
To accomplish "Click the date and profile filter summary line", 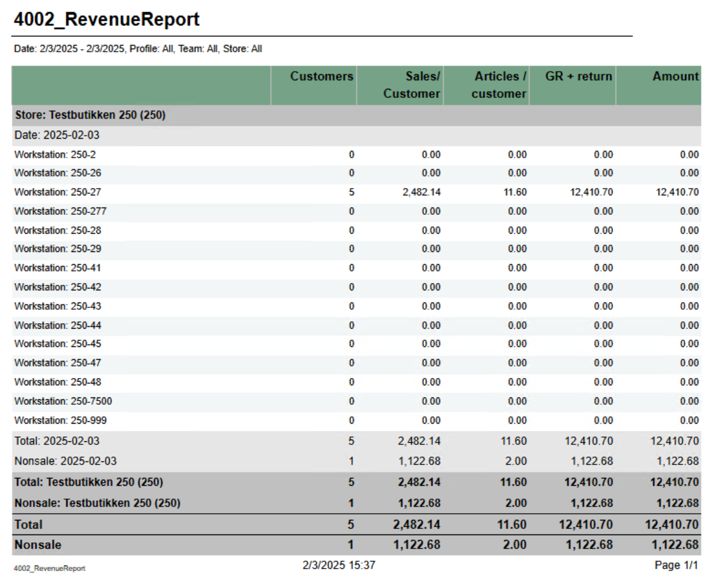I will click(138, 49).
